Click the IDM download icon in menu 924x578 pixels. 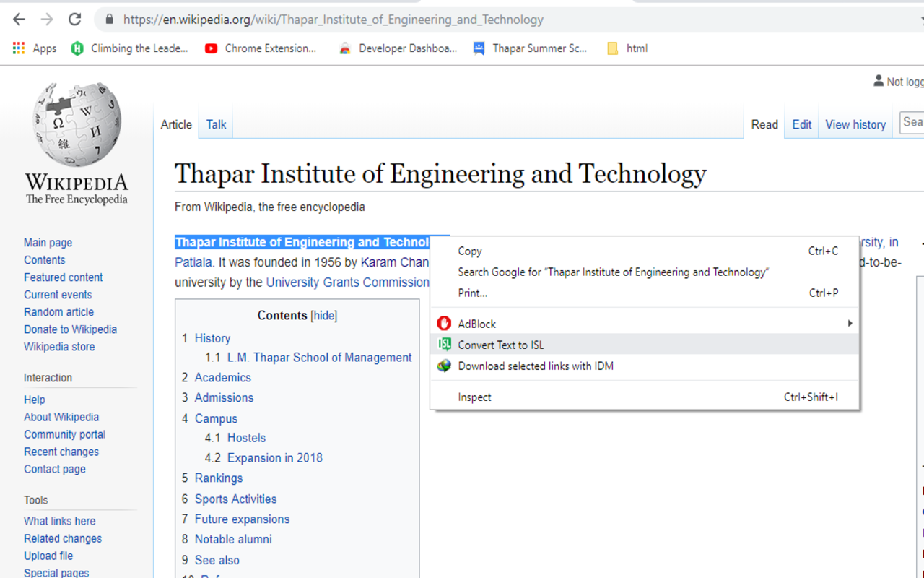click(x=445, y=366)
